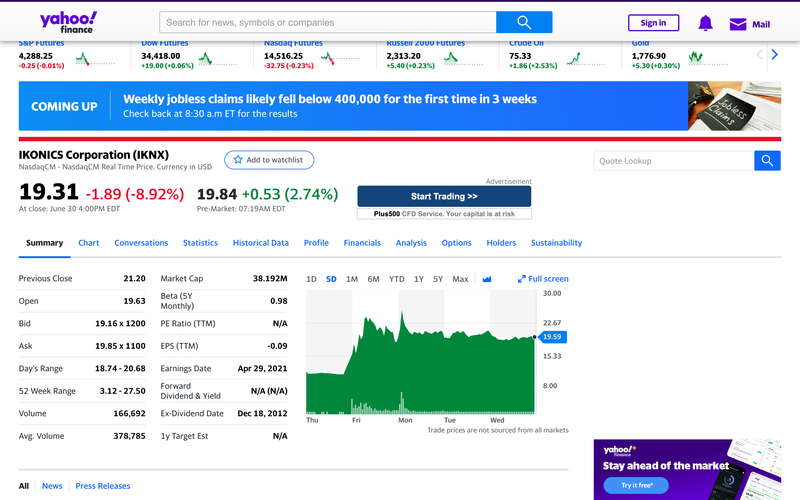Select the 5D chart range
The height and width of the screenshot is (500, 800).
[x=331, y=279]
